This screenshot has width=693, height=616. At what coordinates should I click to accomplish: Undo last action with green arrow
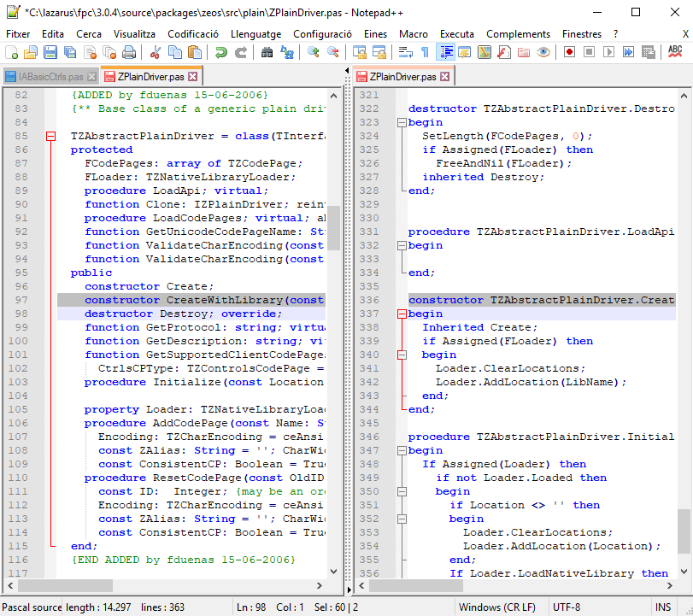pos(220,52)
